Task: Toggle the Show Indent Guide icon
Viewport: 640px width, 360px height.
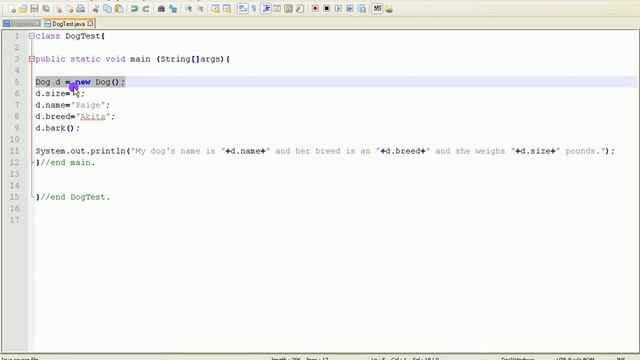Action: 266,9
